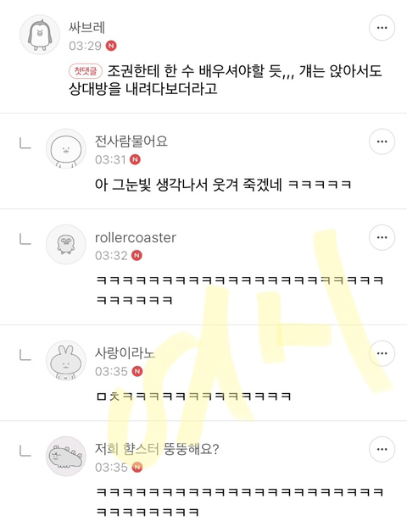Click the new badge next to 03:32
Screen dimensions: 407x532
137,255
